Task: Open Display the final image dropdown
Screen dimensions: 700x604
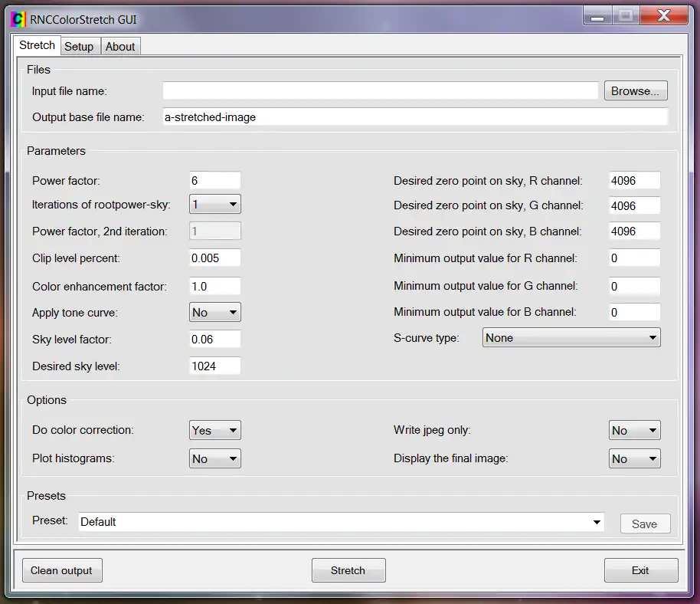Action: (634, 458)
